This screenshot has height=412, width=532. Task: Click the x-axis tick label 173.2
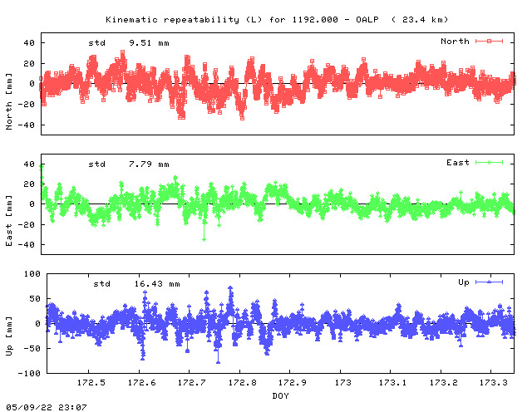[443, 382]
